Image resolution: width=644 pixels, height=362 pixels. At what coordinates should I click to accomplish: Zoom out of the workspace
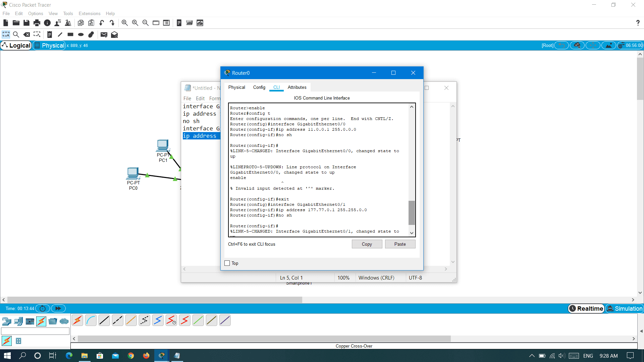point(146,23)
